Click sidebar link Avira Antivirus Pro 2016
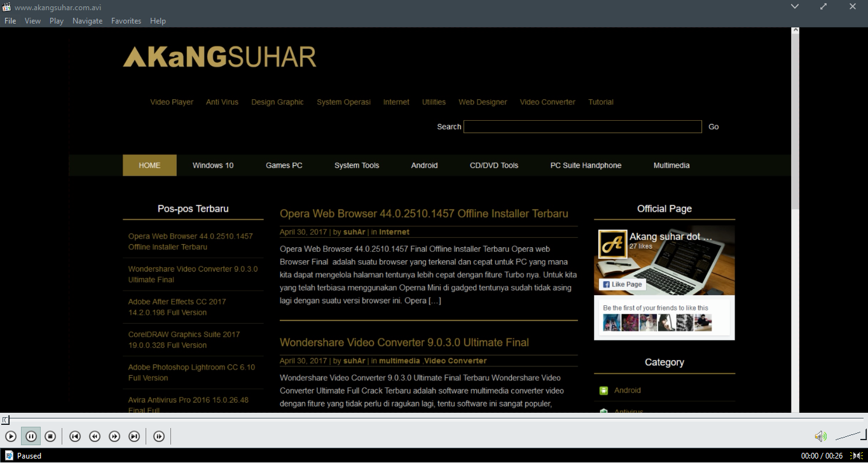This screenshot has width=868, height=463. tap(188, 405)
